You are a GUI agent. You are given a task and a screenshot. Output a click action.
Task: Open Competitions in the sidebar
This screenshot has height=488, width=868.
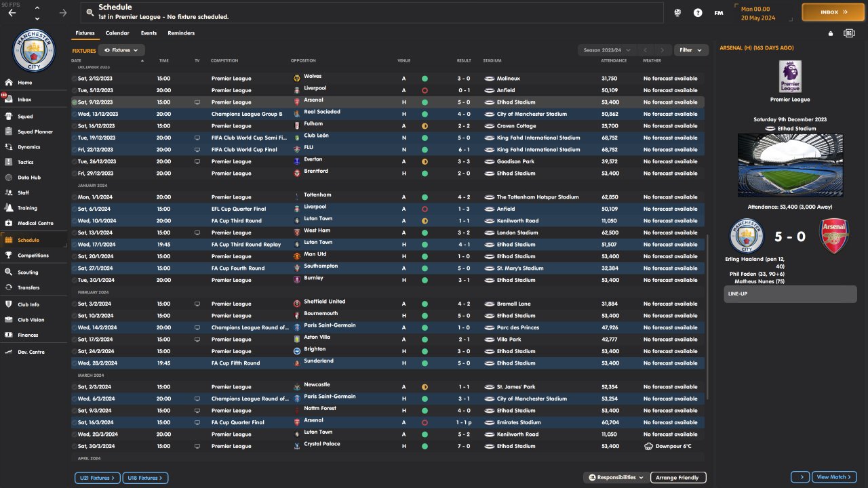click(34, 256)
